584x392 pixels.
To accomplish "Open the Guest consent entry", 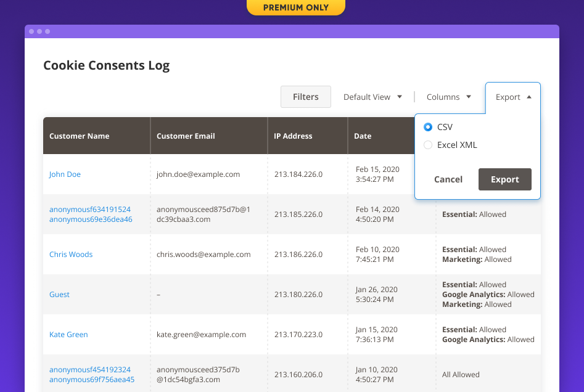I will click(x=59, y=294).
